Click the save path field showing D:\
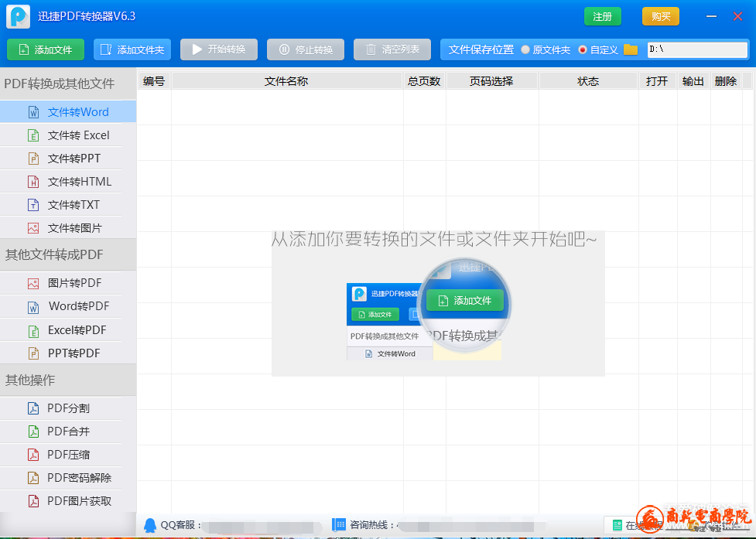Image resolution: width=756 pixels, height=539 pixels. click(x=697, y=49)
